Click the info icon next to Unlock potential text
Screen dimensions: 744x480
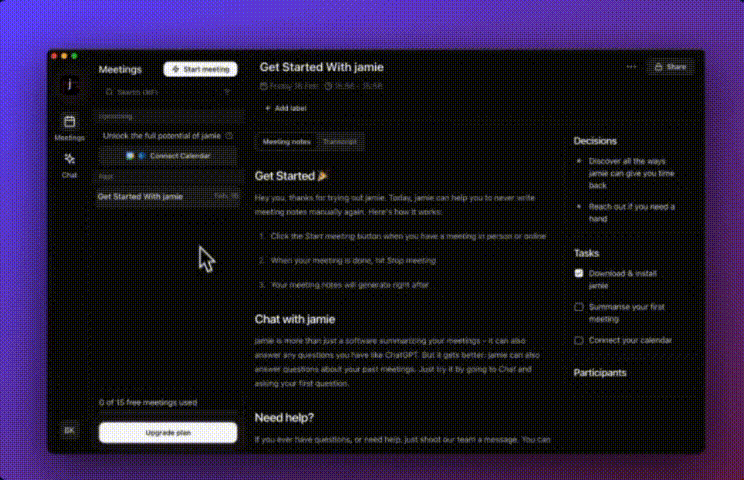coord(229,136)
